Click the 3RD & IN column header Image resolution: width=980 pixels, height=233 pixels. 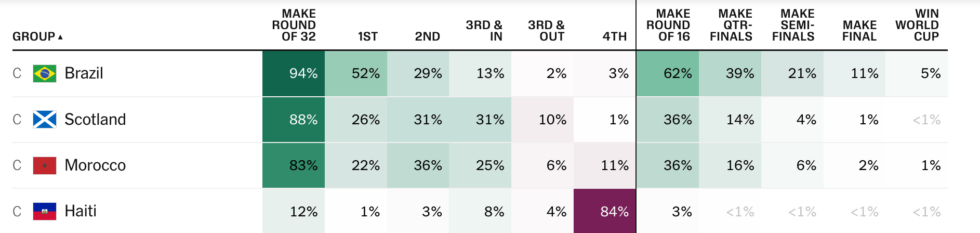click(484, 31)
